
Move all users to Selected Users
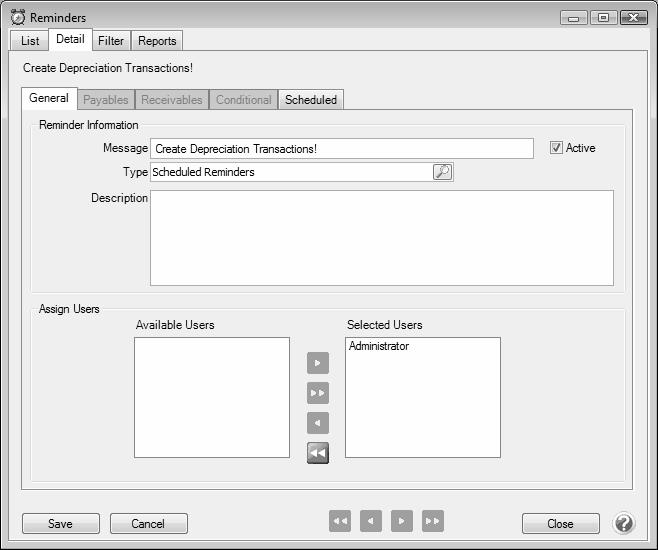[x=318, y=393]
